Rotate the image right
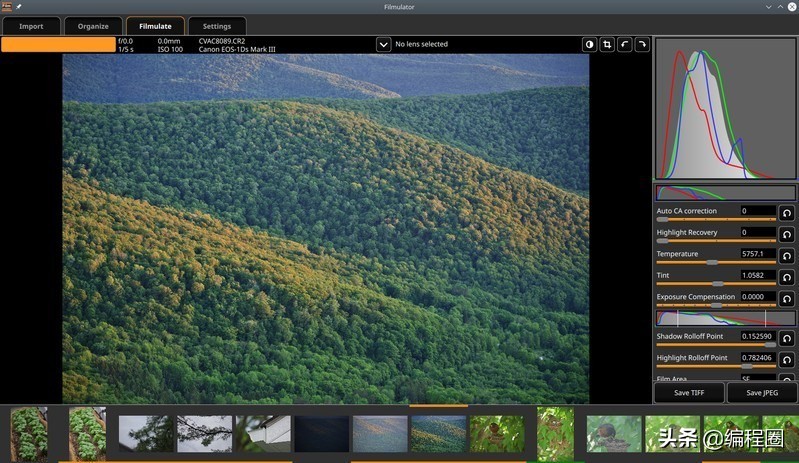799x463 pixels. [642, 44]
